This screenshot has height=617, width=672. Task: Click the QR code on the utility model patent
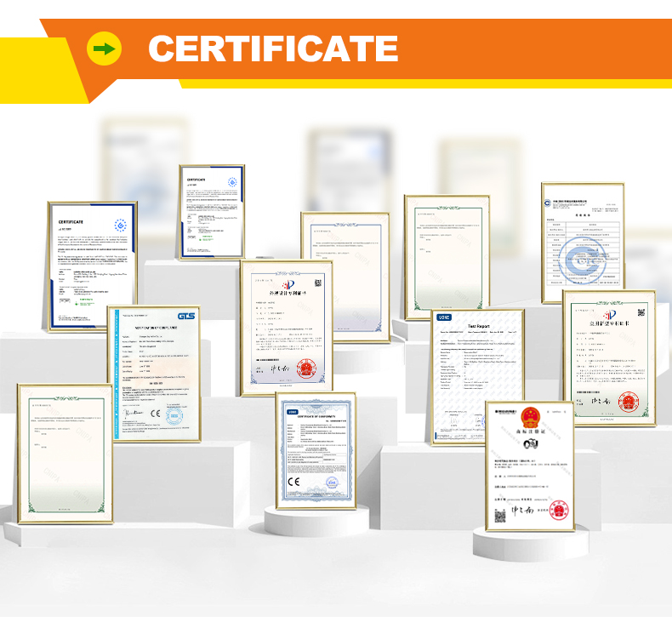coord(641,312)
